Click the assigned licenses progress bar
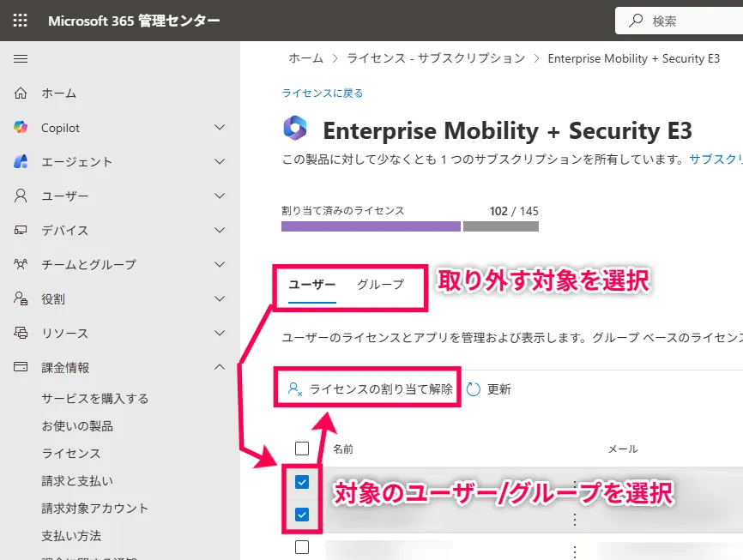 (x=409, y=226)
